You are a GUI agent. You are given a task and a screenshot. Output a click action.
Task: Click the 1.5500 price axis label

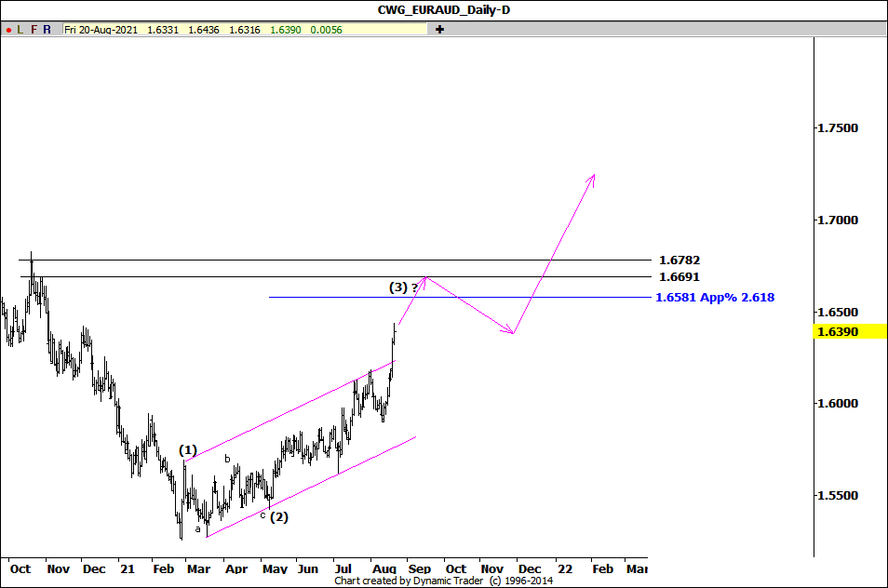838,496
